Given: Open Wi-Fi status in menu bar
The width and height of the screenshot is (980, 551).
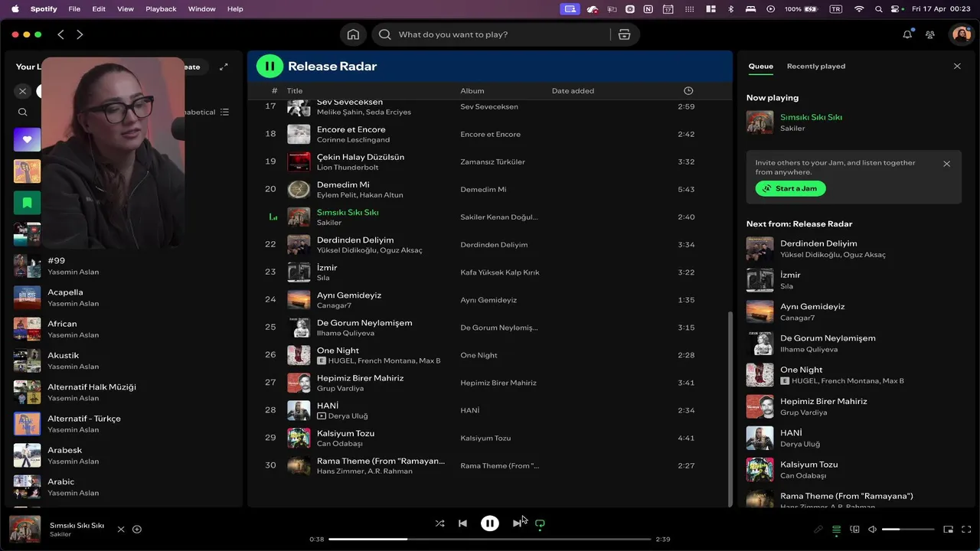Looking at the screenshot, I should pyautogui.click(x=859, y=9).
